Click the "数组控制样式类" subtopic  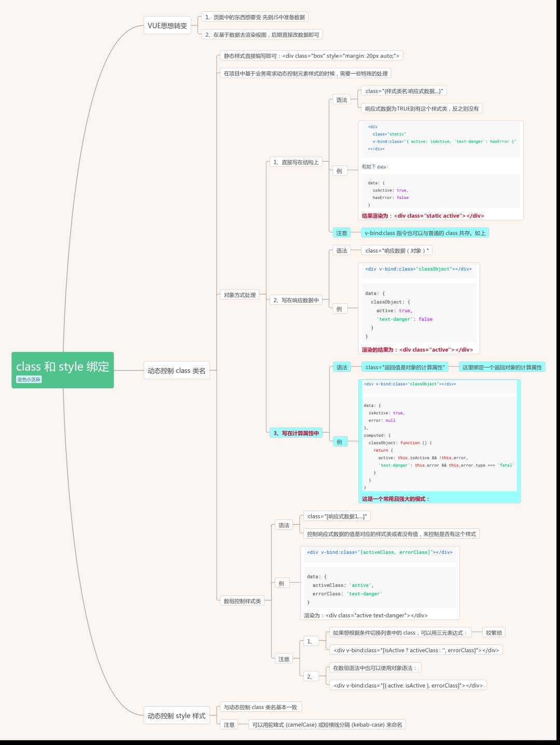[242, 601]
